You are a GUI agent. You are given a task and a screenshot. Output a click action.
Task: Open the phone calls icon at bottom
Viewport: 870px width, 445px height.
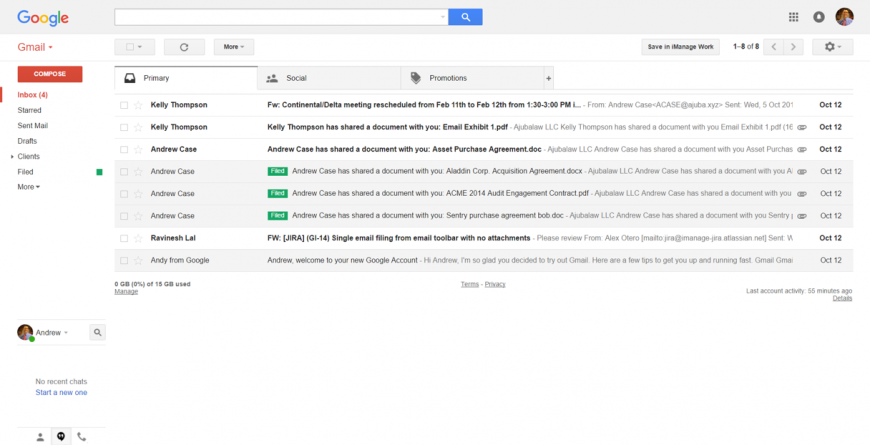click(82, 437)
